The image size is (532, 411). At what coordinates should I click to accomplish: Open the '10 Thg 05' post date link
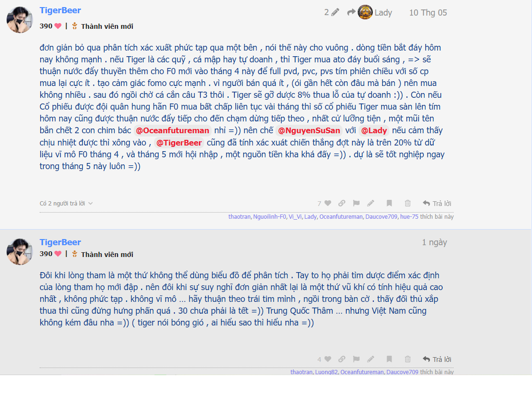(x=428, y=13)
